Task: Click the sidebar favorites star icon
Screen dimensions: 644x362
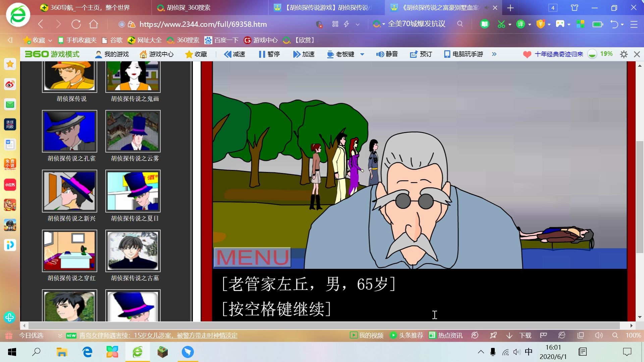Action: [10, 64]
